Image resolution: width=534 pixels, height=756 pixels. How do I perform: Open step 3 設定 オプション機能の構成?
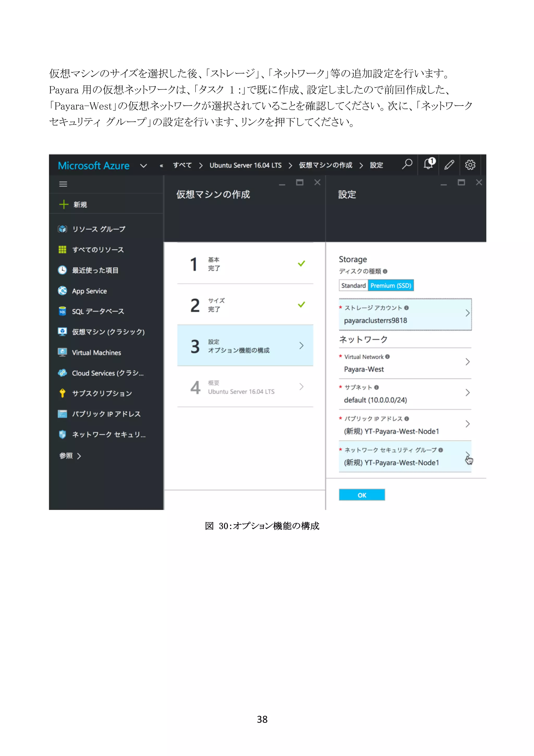245,345
